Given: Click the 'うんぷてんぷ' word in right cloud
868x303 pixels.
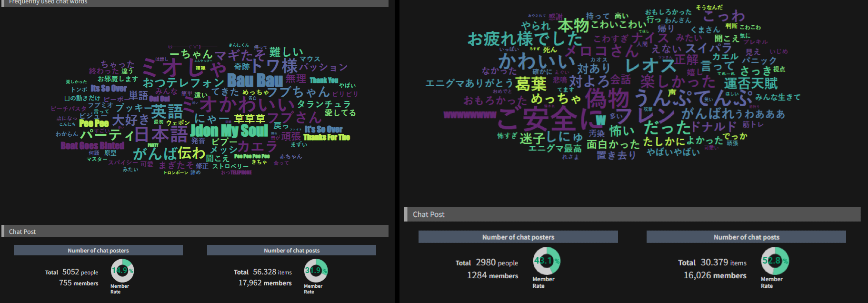Looking at the screenshot, I should pyautogui.click(x=693, y=98).
